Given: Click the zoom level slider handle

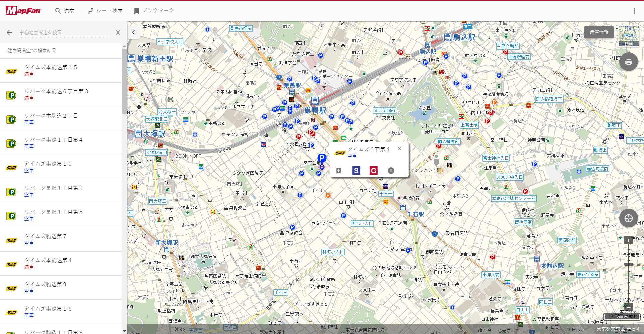Looking at the screenshot, I should click(x=629, y=264).
